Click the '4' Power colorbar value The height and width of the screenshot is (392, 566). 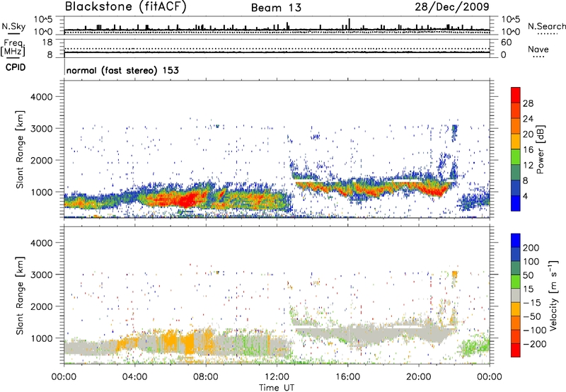click(525, 196)
